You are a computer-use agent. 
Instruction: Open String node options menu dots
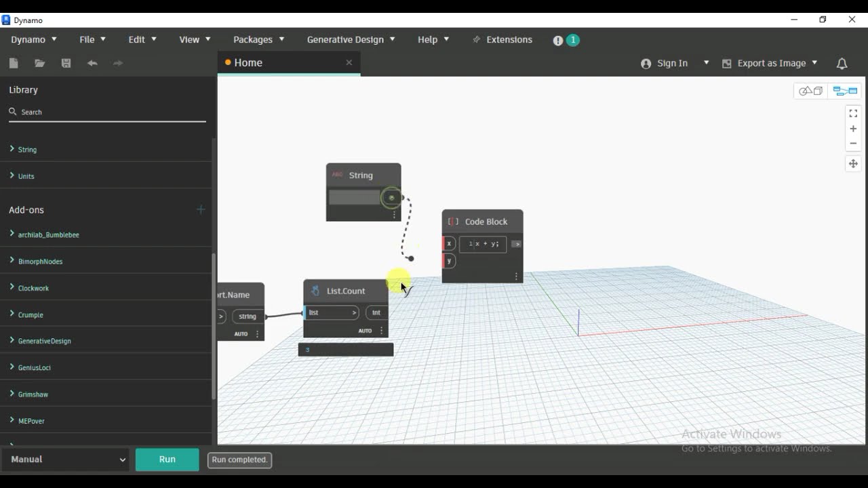tap(394, 214)
